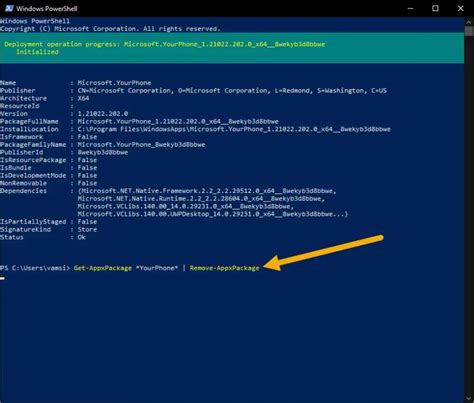Viewport: 474px width, 403px height.
Task: Click the ResourceId property label
Action: coord(20,106)
